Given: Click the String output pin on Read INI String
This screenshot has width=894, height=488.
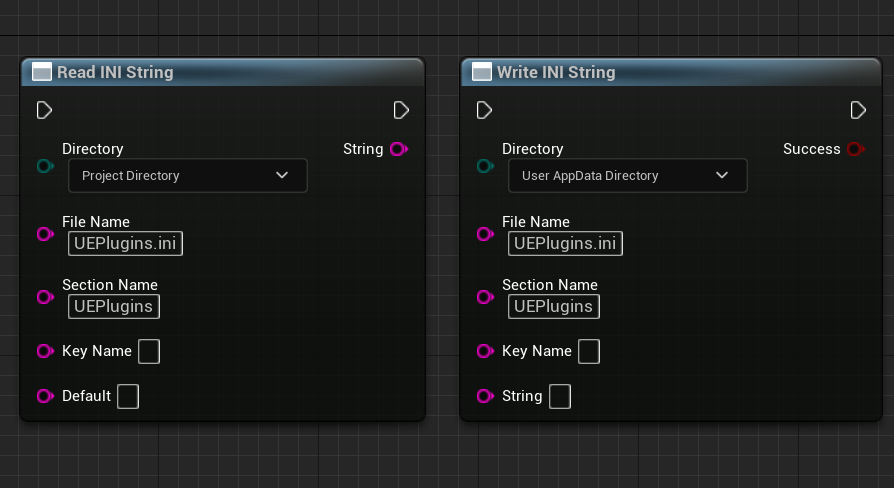Looking at the screenshot, I should tap(399, 149).
